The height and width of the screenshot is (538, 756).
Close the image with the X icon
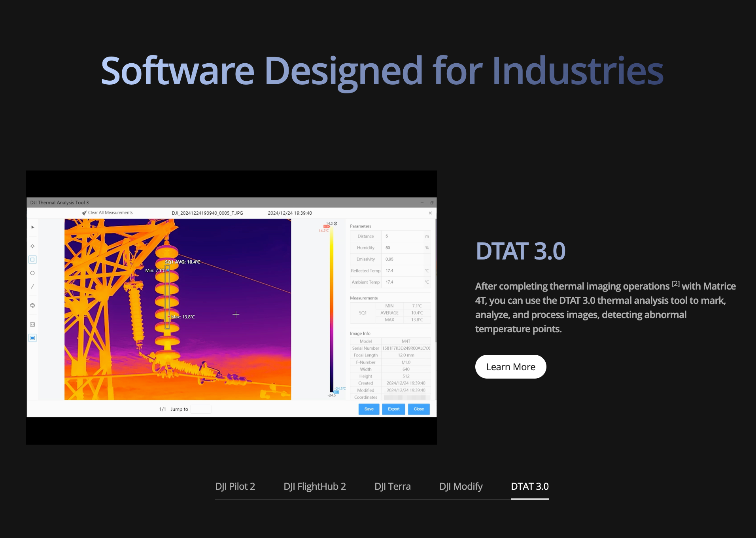coord(430,213)
